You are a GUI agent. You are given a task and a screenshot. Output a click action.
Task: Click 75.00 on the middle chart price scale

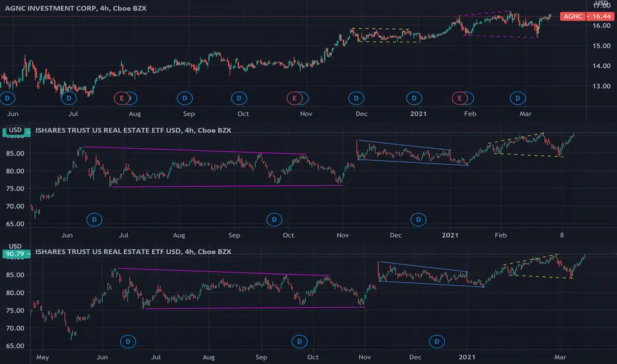pyautogui.click(x=15, y=189)
